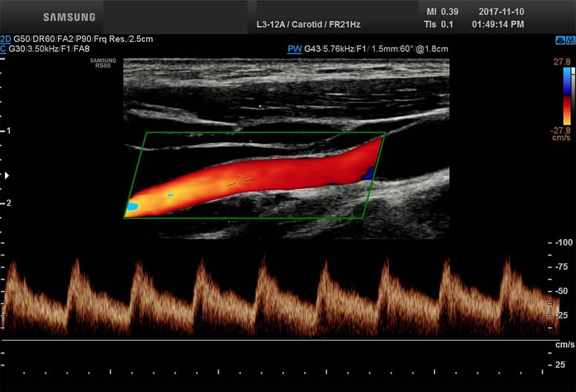The height and width of the screenshot is (392, 576).
Task: Click the grayscale map bar beside the color scale
Action: [x=573, y=96]
